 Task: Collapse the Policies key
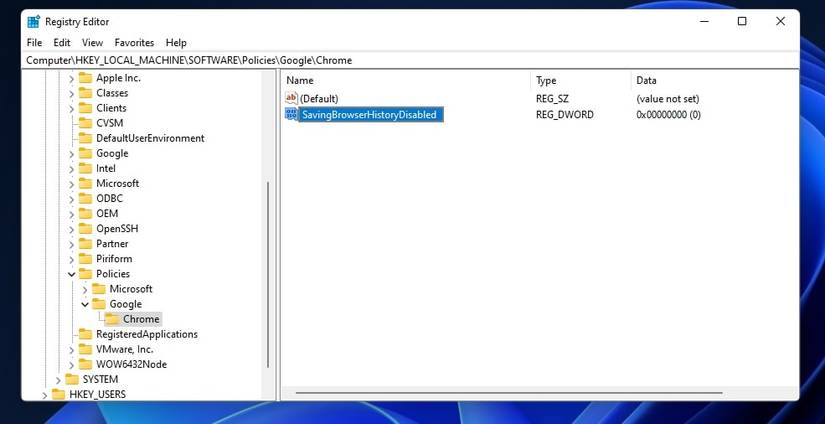click(x=72, y=274)
